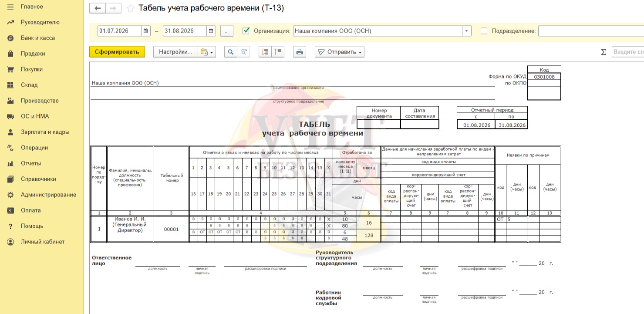Click the sum input field
The image size is (644, 314).
click(628, 52)
